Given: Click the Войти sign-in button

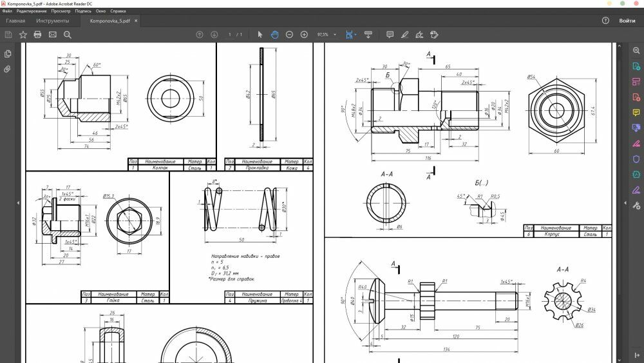Looking at the screenshot, I should [x=627, y=21].
